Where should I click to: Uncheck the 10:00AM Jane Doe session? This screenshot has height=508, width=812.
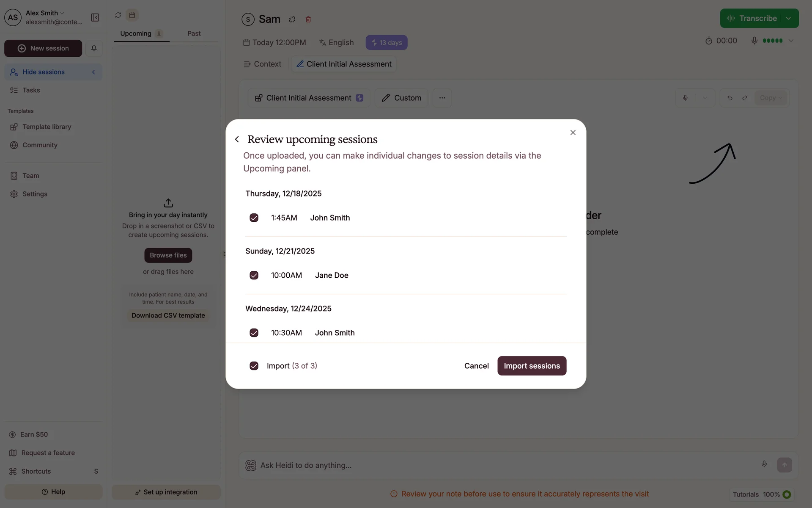[x=254, y=275]
